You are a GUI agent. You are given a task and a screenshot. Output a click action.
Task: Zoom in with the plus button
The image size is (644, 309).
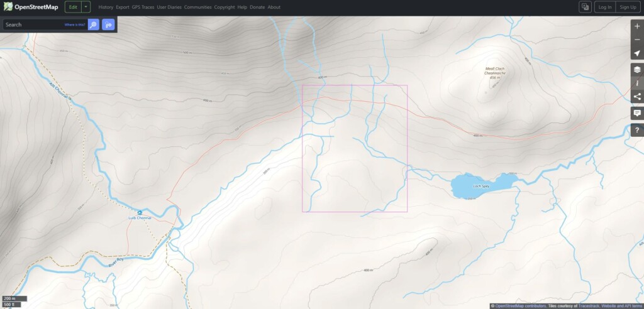[637, 26]
